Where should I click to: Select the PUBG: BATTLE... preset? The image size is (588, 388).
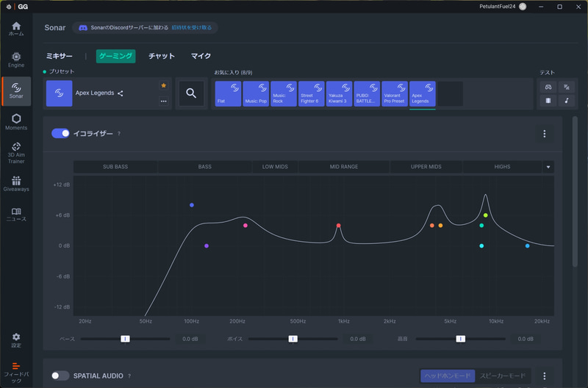pyautogui.click(x=367, y=94)
